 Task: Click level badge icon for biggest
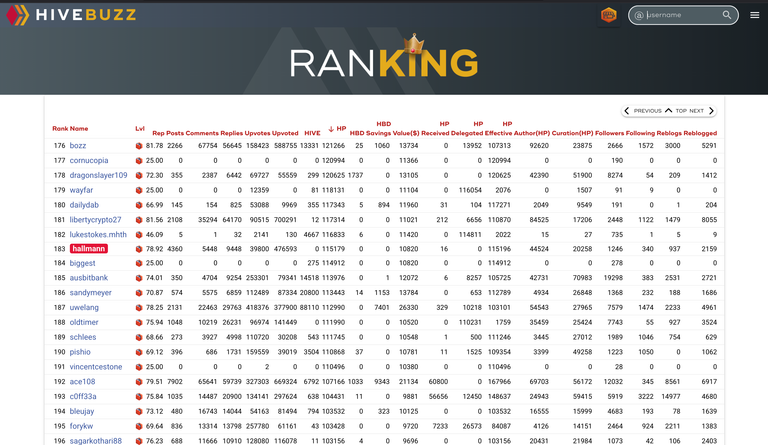139,263
